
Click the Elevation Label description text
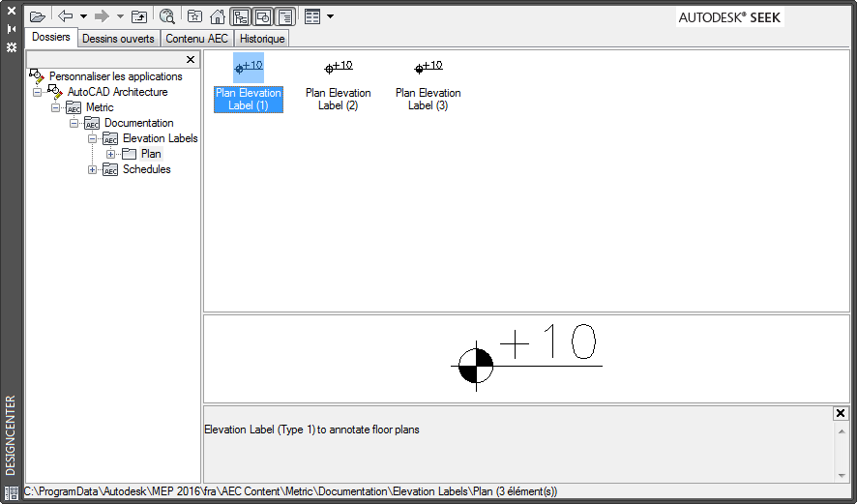point(311,430)
